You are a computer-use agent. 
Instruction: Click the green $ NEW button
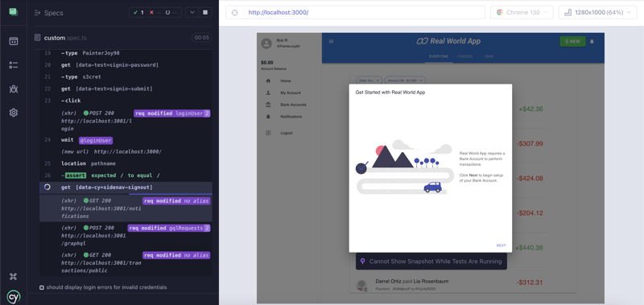[x=572, y=42]
